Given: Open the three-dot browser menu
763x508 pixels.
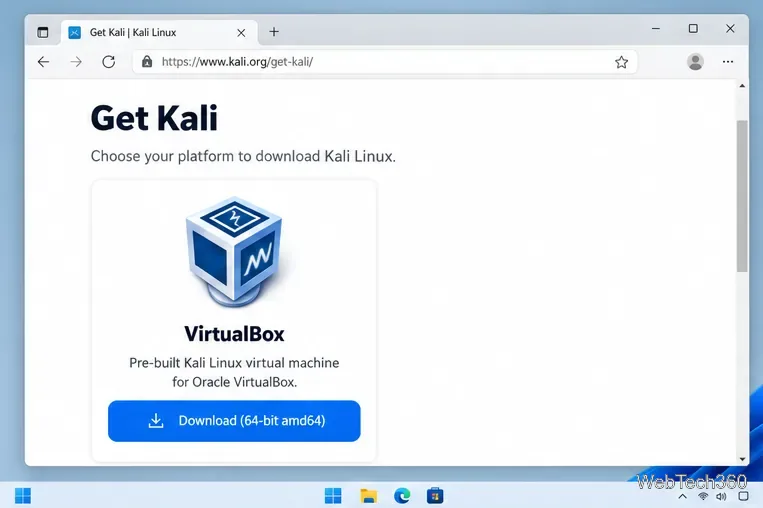Looking at the screenshot, I should [728, 62].
